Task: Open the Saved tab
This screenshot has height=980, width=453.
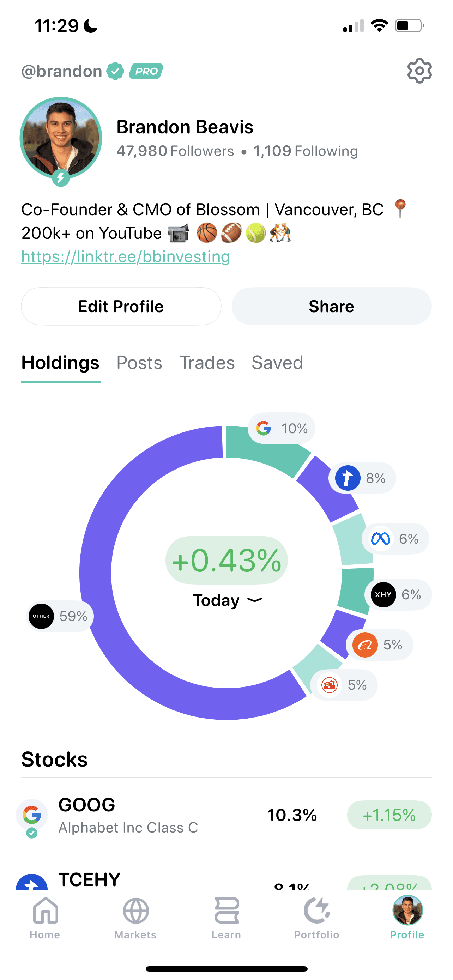Action: (277, 363)
